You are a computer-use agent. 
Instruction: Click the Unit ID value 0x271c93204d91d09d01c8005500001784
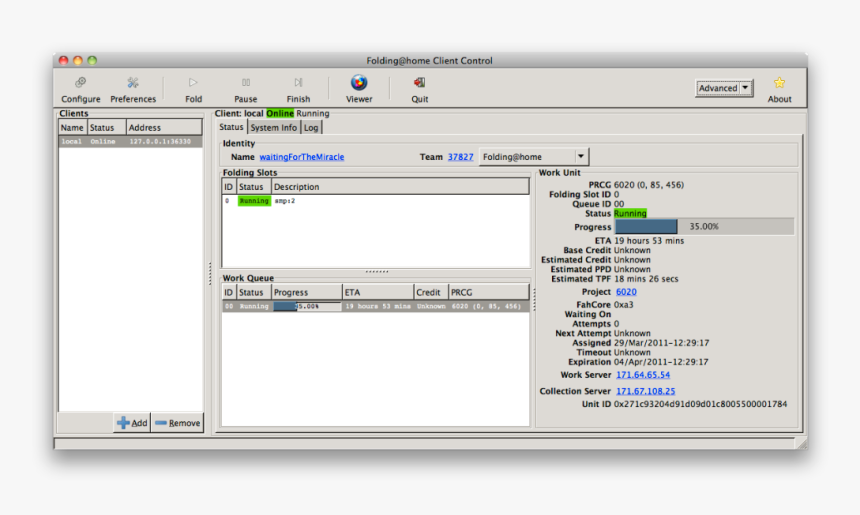700,404
